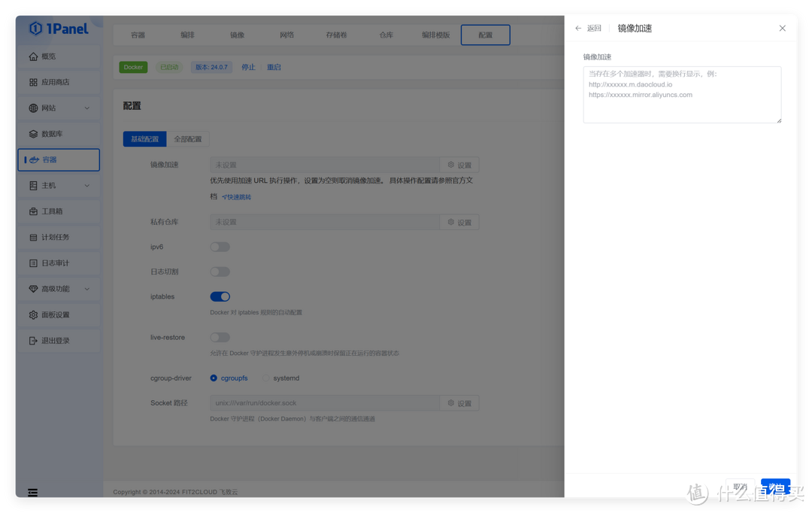
Task: Expand the 主机 sidebar menu
Action: tap(58, 185)
